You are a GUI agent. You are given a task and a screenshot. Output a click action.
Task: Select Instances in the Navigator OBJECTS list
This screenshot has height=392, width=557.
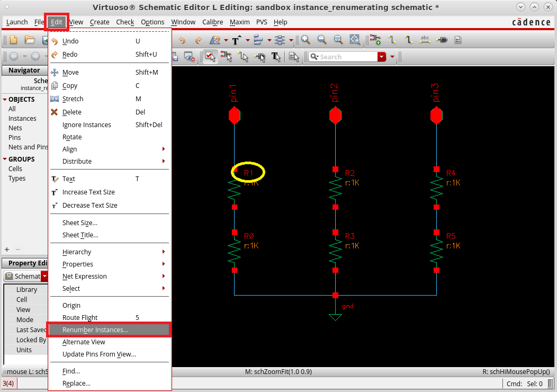[21, 118]
